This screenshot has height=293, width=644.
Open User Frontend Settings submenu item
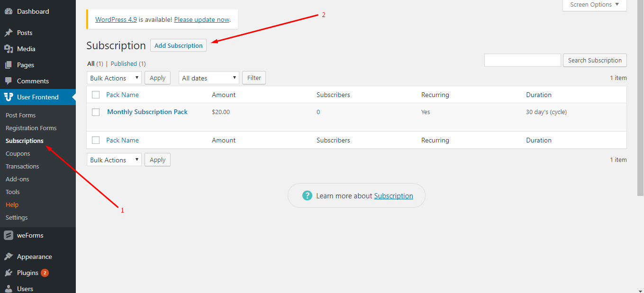pos(17,217)
